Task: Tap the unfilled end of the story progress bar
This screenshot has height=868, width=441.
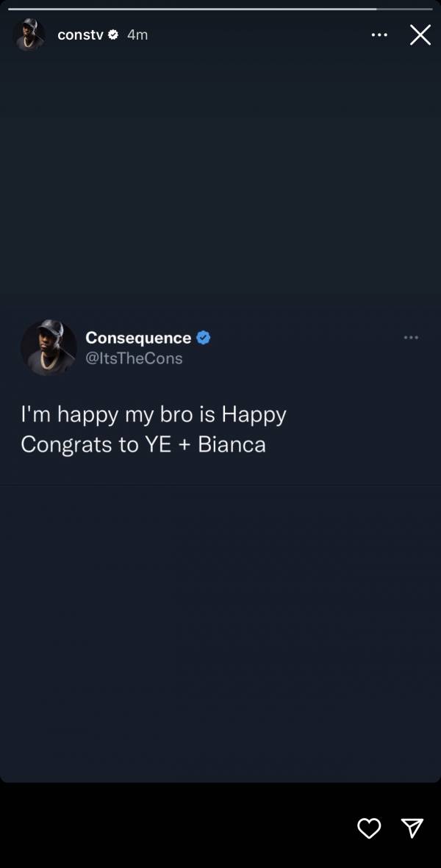Action: [x=404, y=9]
